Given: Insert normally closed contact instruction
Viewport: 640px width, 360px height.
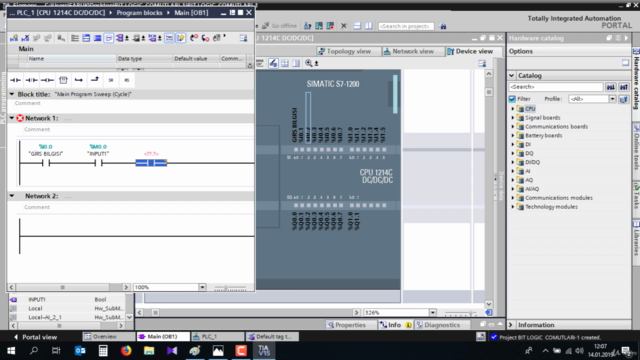Looking at the screenshot, I should [x=31, y=80].
